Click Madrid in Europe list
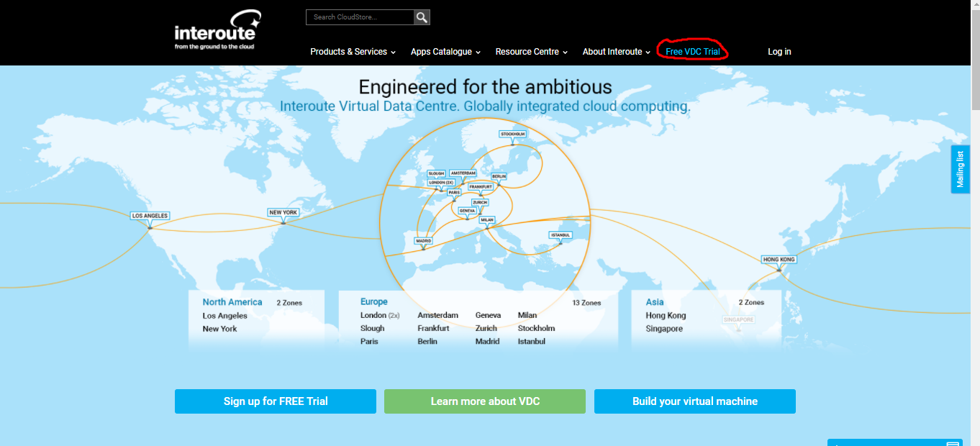The height and width of the screenshot is (446, 980). pyautogui.click(x=487, y=341)
